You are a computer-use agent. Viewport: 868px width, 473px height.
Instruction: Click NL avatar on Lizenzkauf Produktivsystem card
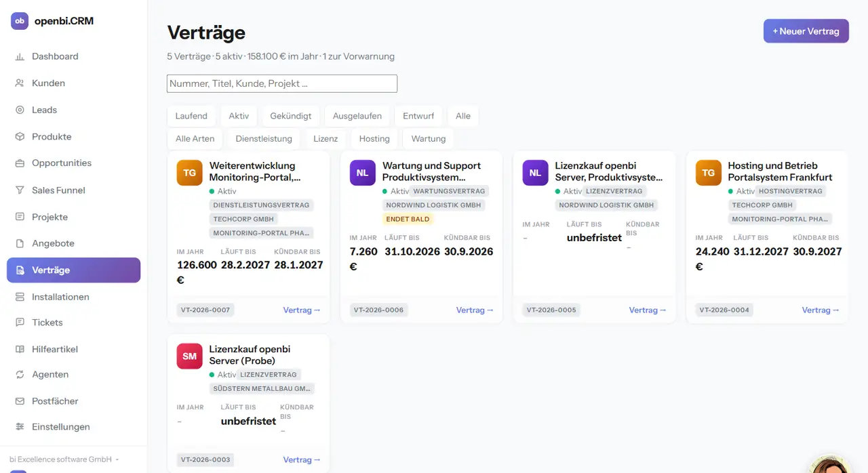point(536,173)
